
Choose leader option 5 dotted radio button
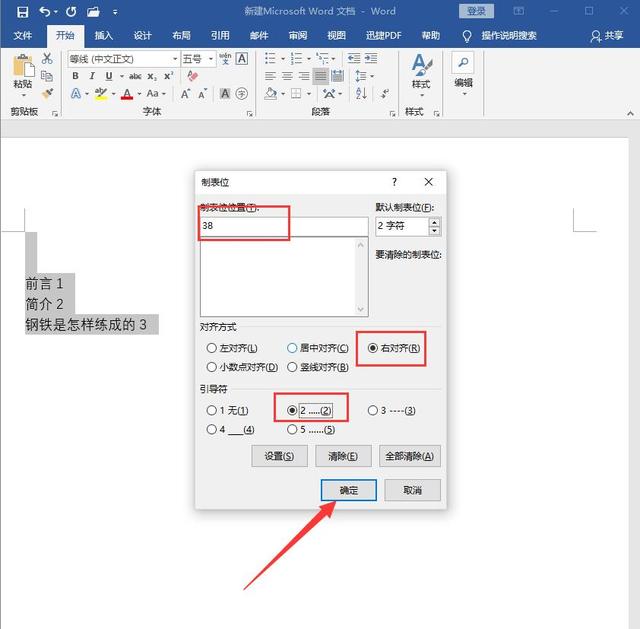[292, 430]
